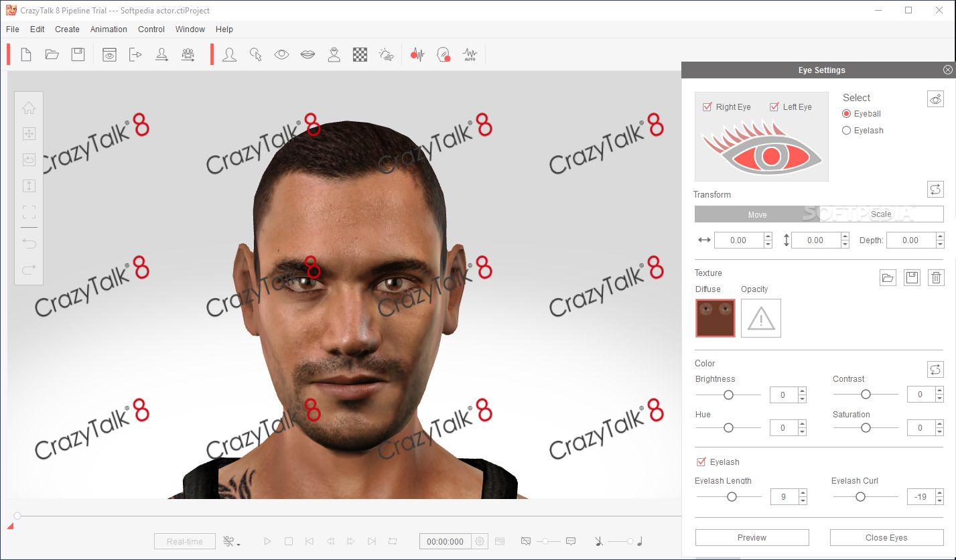Decrease the Saturation value stepper
This screenshot has height=560, width=956.
[x=939, y=432]
